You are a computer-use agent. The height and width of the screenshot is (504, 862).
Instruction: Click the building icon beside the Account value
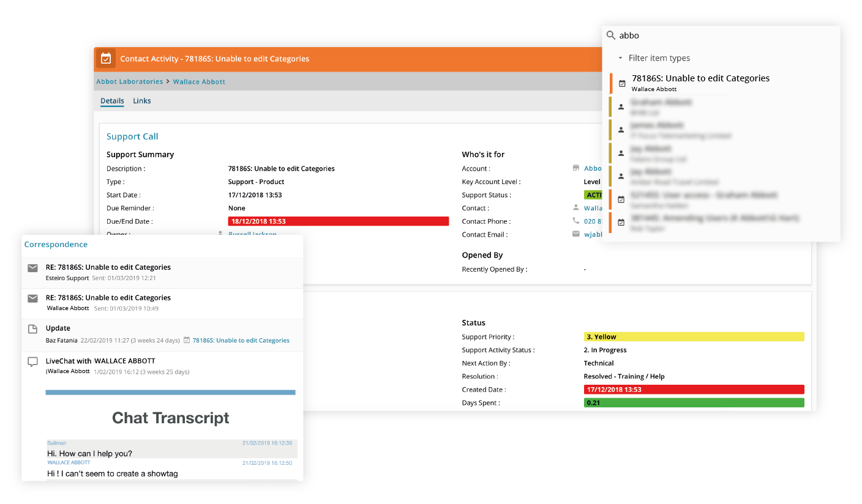click(x=575, y=168)
